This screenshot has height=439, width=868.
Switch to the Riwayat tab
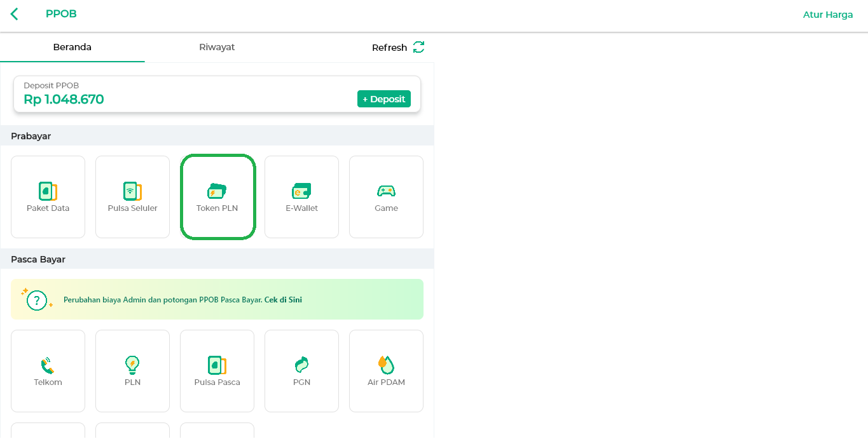coord(217,47)
